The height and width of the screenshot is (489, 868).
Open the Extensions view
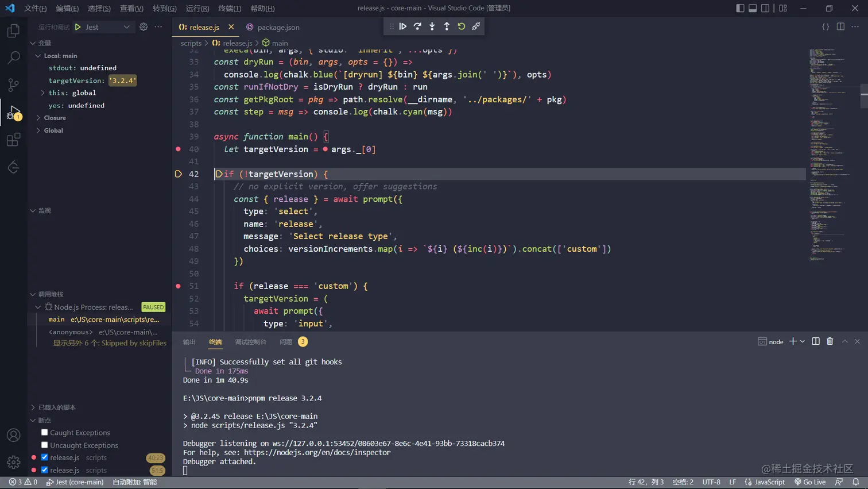[x=13, y=140]
